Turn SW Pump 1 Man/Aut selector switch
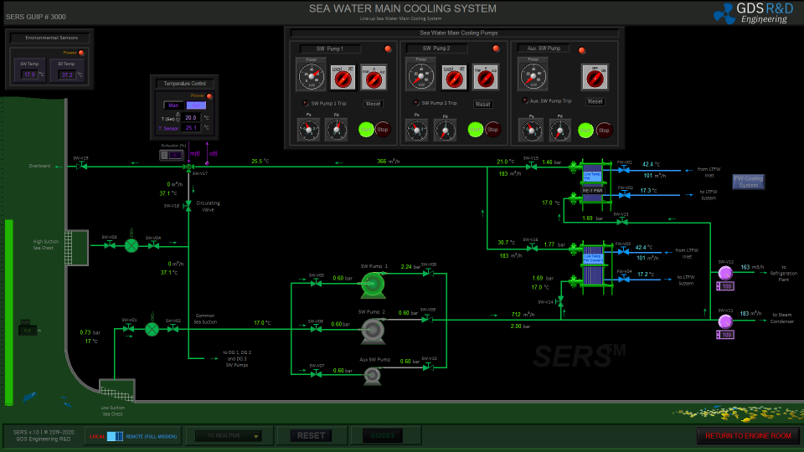The image size is (804, 452). click(x=374, y=78)
